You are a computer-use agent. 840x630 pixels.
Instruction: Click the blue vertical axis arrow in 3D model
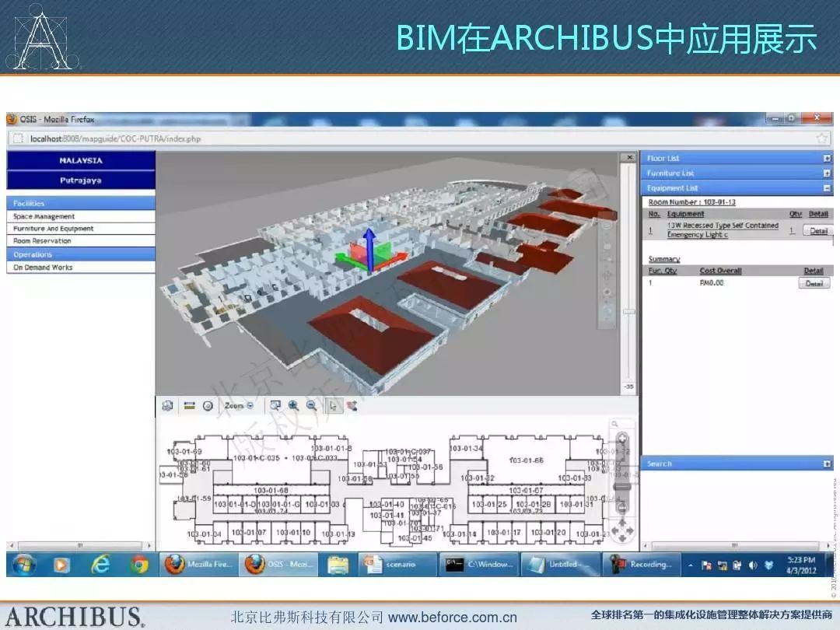[369, 247]
